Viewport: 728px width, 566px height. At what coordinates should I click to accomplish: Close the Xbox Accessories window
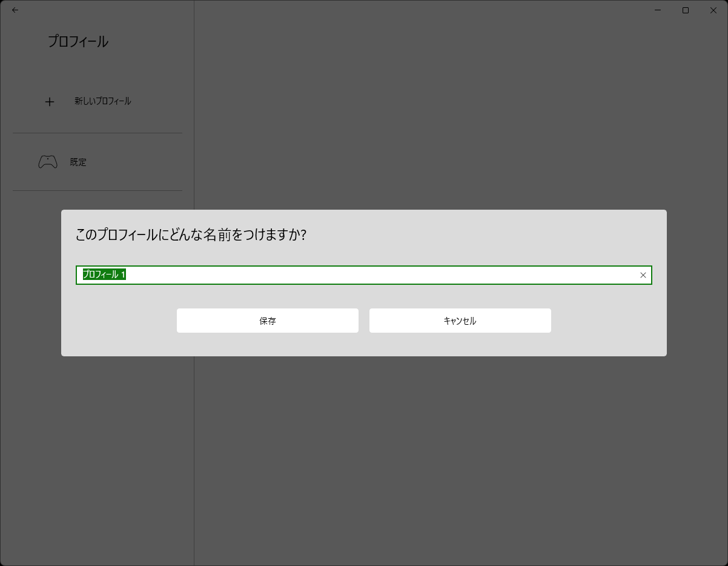713,10
